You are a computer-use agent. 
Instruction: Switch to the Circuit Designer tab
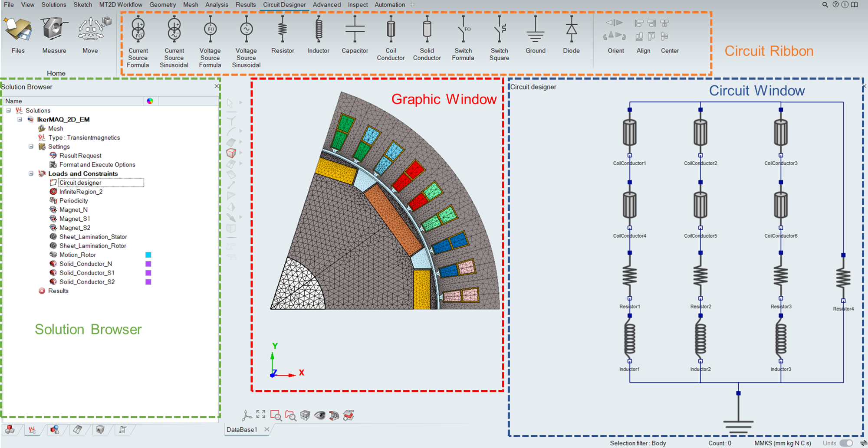[284, 5]
